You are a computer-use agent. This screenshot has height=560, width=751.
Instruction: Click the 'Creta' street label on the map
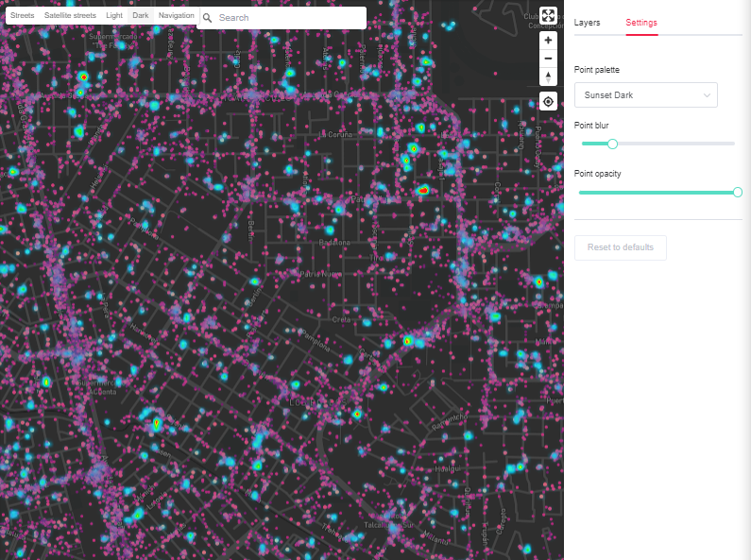(342, 319)
